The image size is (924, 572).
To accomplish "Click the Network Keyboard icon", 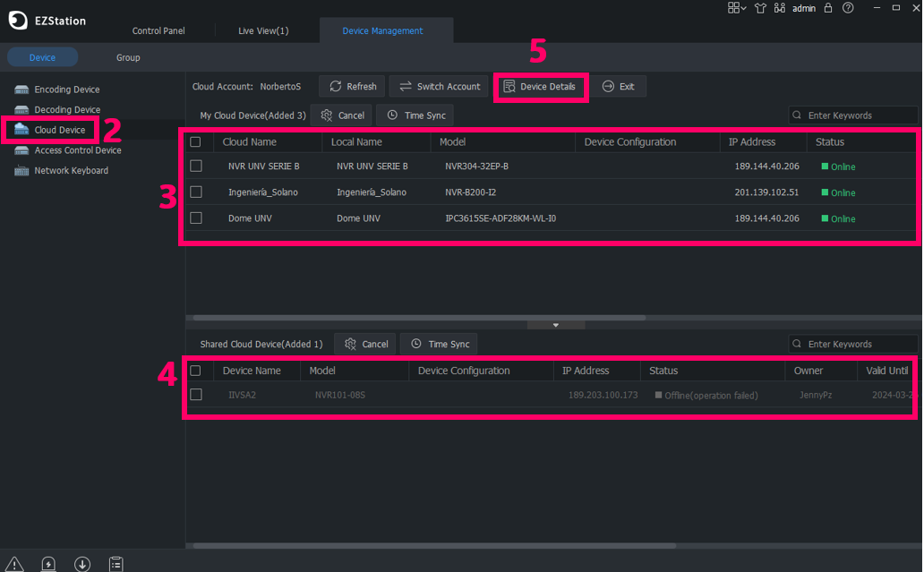I will [x=21, y=171].
